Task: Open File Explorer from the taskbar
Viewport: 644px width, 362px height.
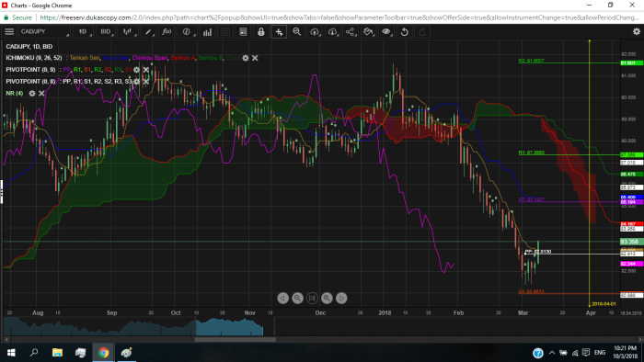Action: 57,353
